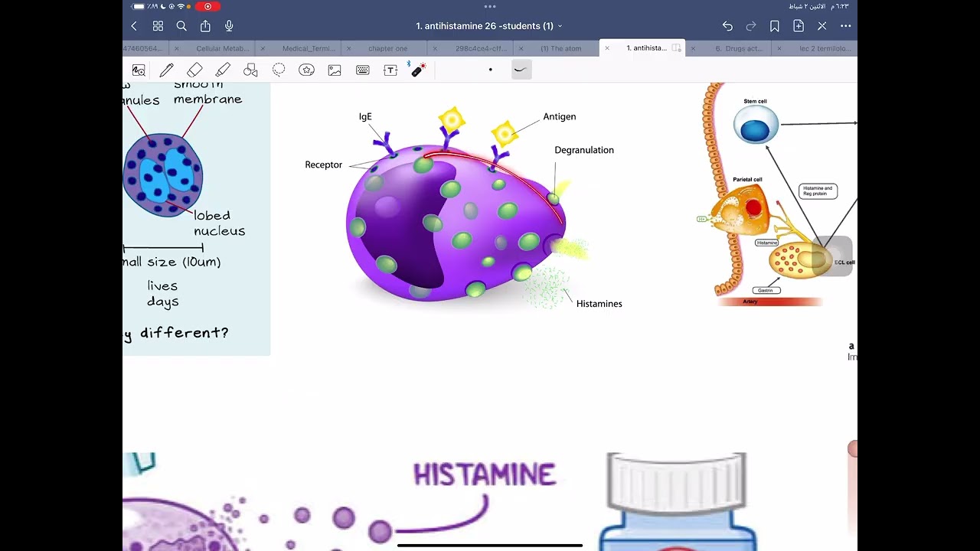
Task: Open the (1) The atom tab
Action: tap(561, 48)
